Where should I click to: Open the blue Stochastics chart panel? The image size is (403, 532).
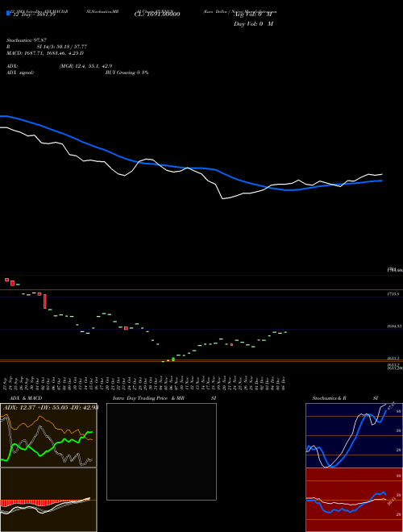tap(354, 435)
